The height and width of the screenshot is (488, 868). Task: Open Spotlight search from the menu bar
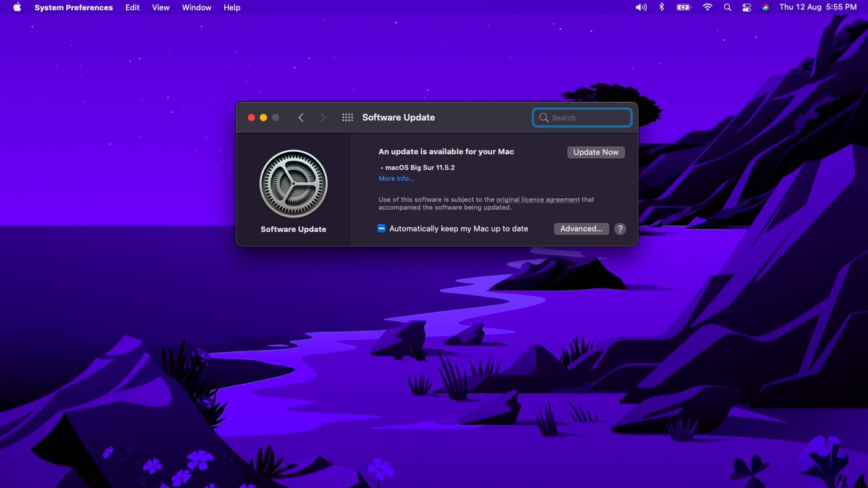tap(727, 7)
